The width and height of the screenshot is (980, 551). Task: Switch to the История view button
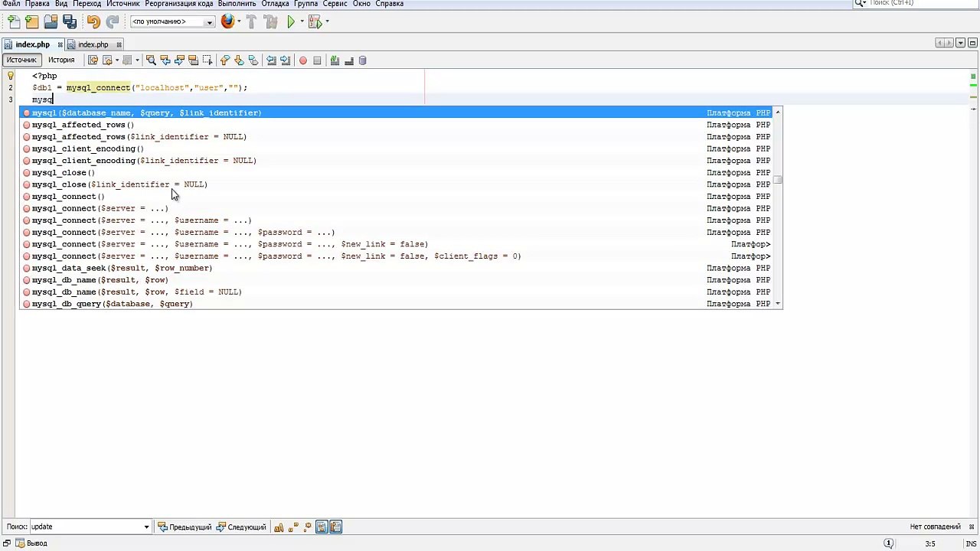coord(61,60)
